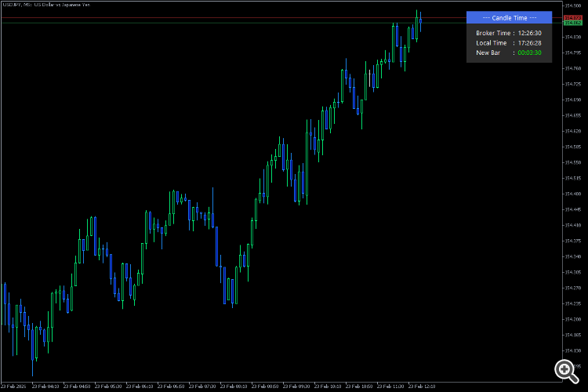Click the 154.795 price axis label
The image size is (588, 392).
coord(572,53)
